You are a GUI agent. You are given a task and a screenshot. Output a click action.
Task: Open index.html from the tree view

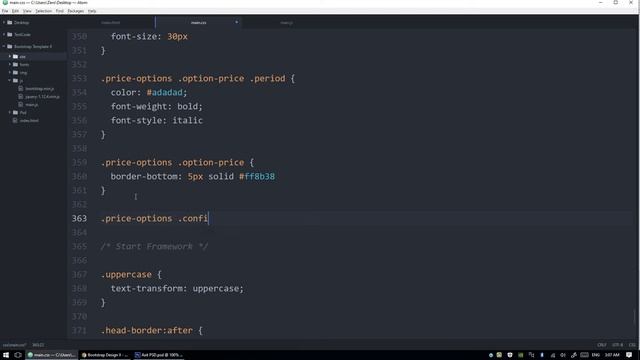point(29,121)
